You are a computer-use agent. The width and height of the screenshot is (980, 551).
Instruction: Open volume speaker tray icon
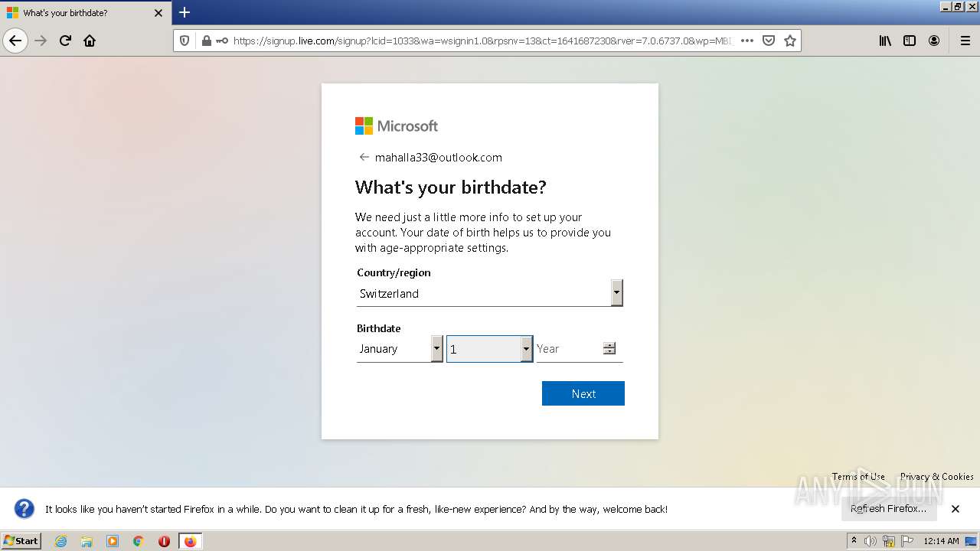coord(871,541)
